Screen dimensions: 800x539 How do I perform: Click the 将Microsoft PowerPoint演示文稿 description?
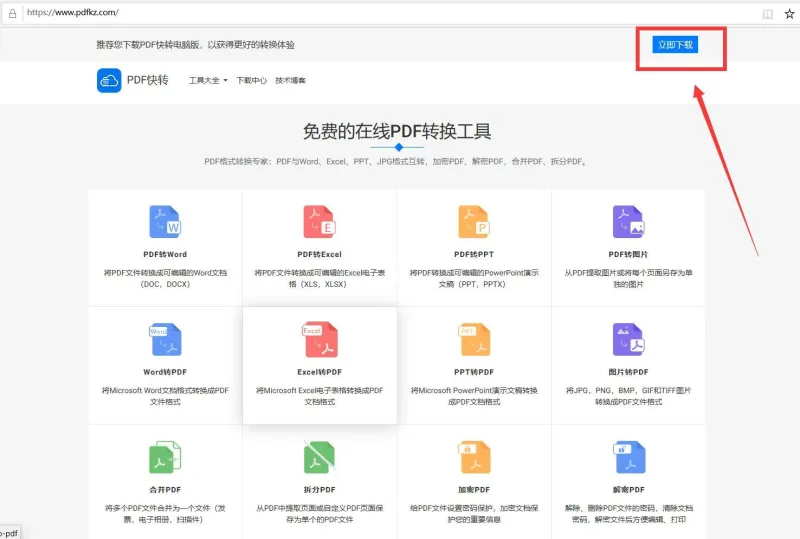point(474,396)
